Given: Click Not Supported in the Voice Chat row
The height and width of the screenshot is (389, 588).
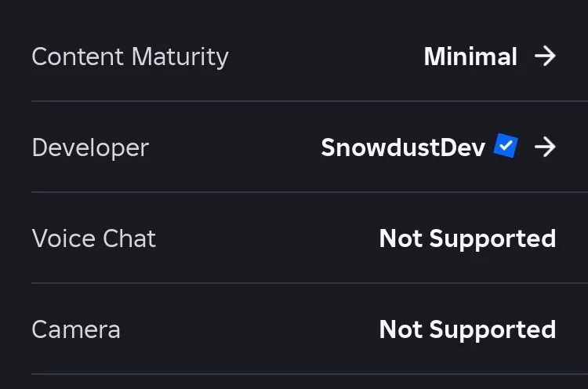Looking at the screenshot, I should click(467, 239).
